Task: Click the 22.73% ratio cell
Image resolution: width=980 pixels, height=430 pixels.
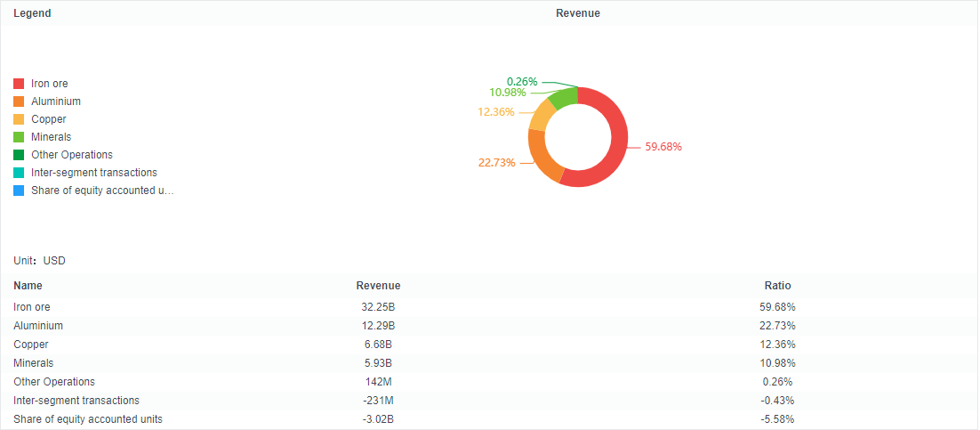Action: click(778, 326)
